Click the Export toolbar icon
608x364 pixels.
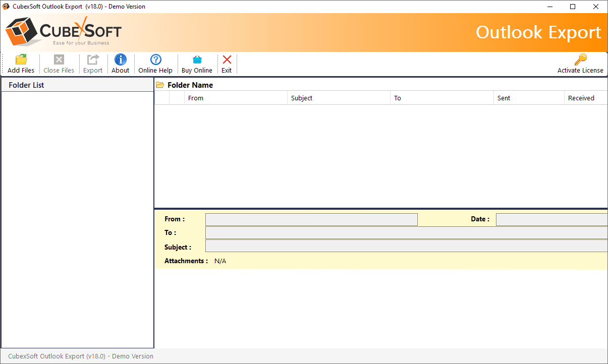click(93, 59)
